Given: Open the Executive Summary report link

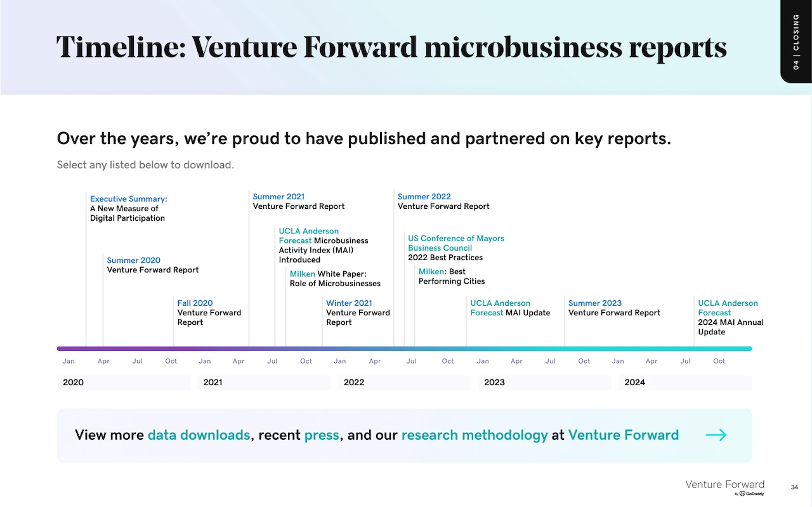Looking at the screenshot, I should (129, 199).
